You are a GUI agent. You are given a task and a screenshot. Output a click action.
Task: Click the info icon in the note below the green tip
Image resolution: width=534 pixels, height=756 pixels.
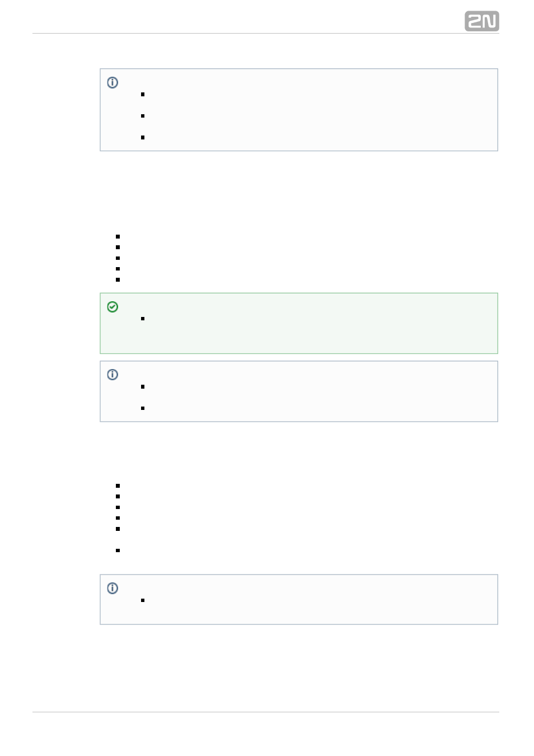tap(113, 375)
